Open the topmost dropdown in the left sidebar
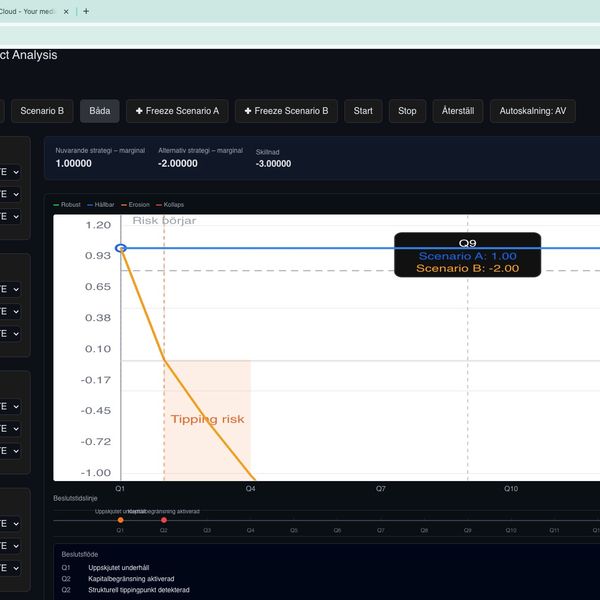The image size is (600, 600). coord(11,170)
